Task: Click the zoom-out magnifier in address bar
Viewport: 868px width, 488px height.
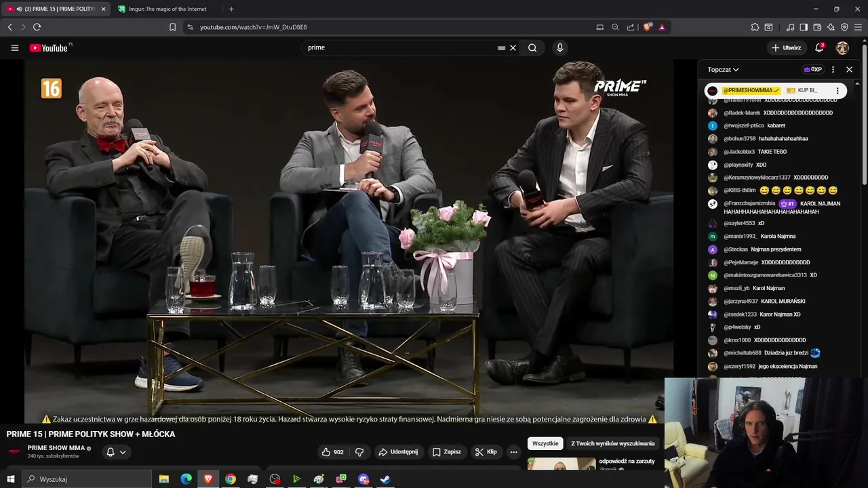Action: (615, 27)
